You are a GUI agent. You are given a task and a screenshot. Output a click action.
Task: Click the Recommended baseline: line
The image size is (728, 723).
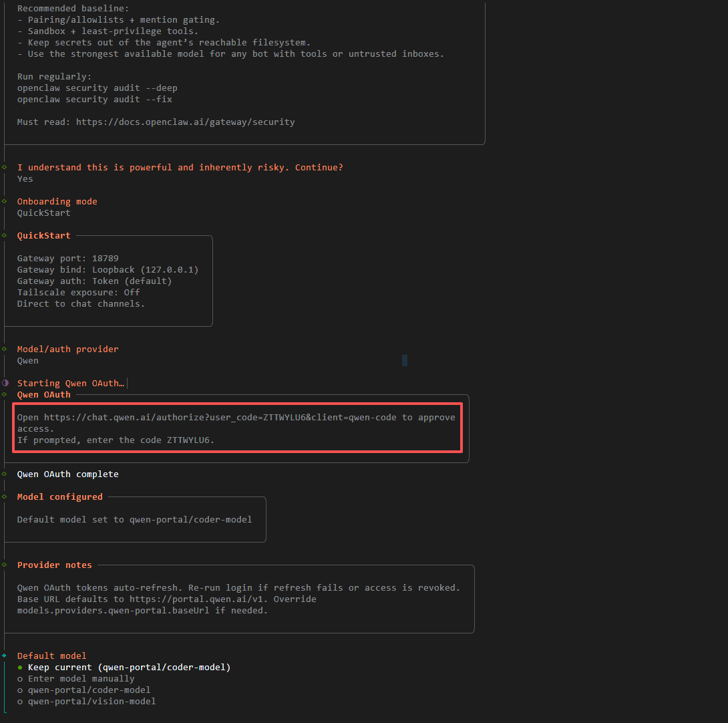point(73,9)
